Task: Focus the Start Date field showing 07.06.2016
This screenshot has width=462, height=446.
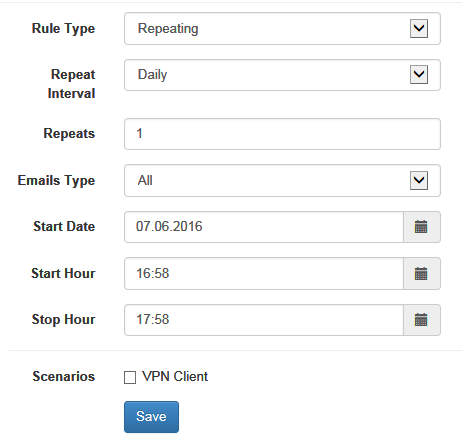Action: tap(264, 227)
